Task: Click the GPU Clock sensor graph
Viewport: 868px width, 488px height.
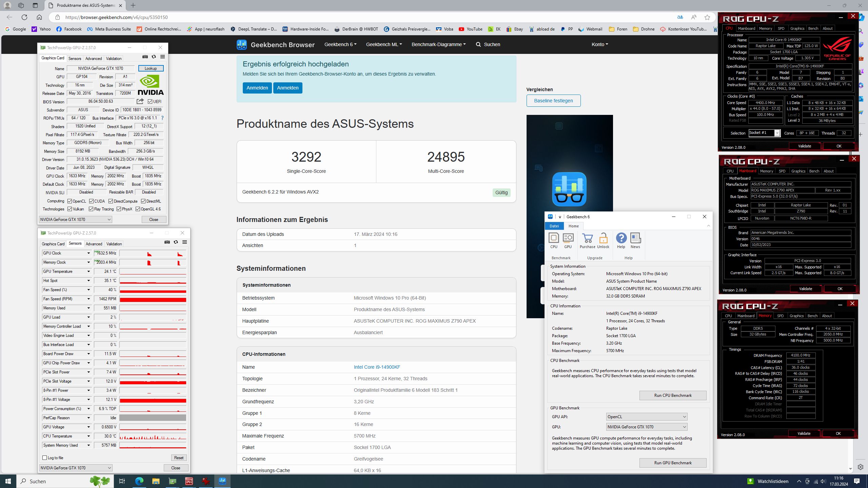Action: point(153,253)
